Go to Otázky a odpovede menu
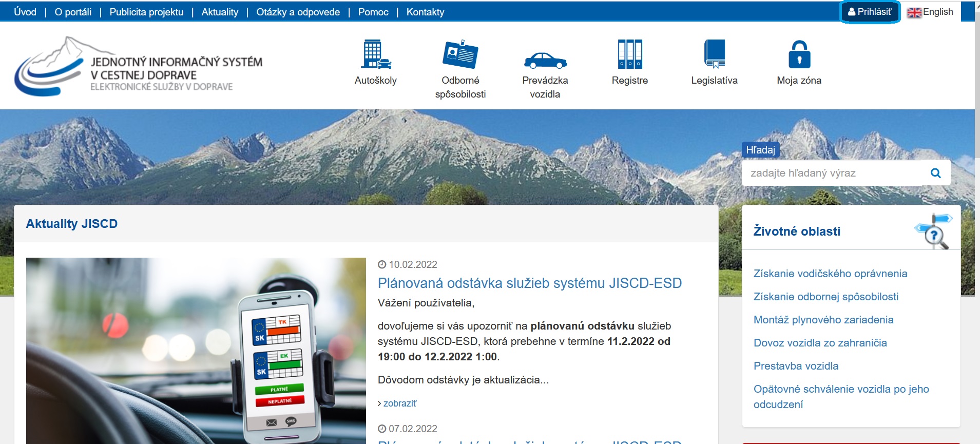980x444 pixels. 298,12
